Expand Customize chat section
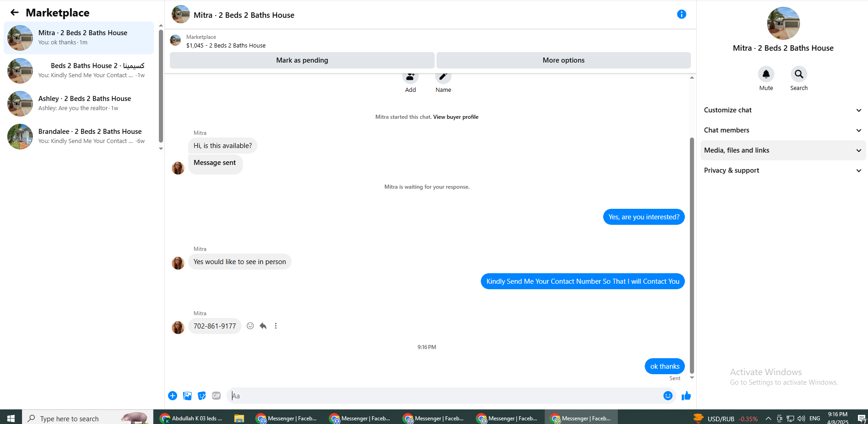Image resolution: width=868 pixels, height=424 pixels. click(783, 110)
